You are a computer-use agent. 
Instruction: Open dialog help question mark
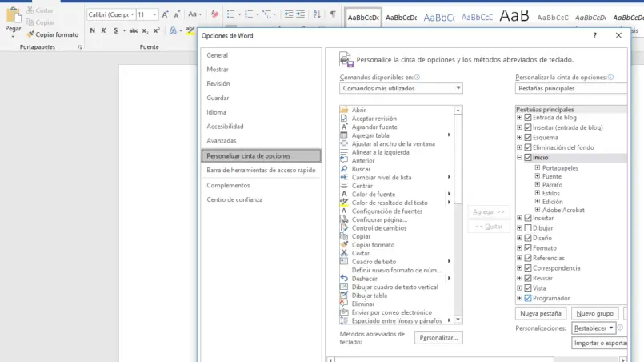(x=594, y=36)
